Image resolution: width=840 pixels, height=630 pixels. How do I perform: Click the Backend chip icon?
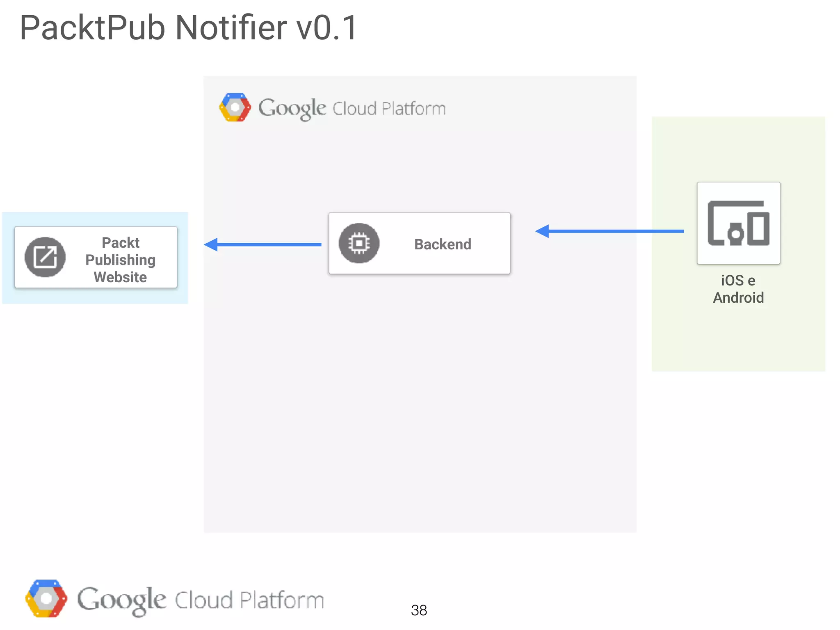[x=359, y=243]
